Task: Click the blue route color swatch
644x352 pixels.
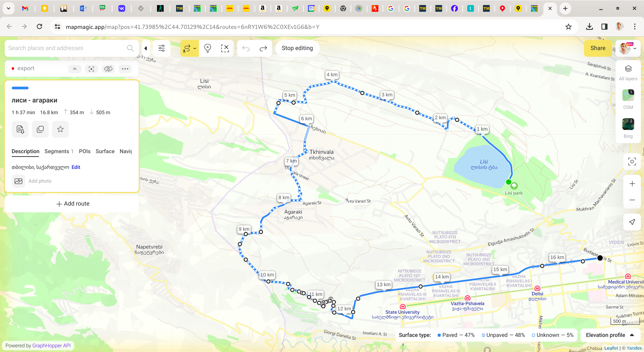Action: tap(20, 88)
